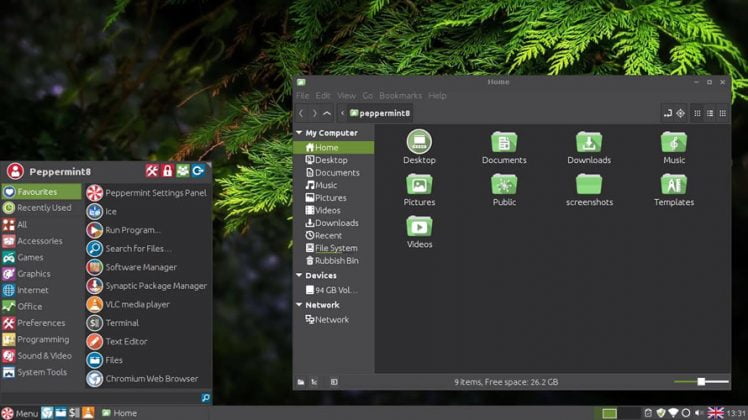Launch Ice from the menu

pyautogui.click(x=147, y=211)
